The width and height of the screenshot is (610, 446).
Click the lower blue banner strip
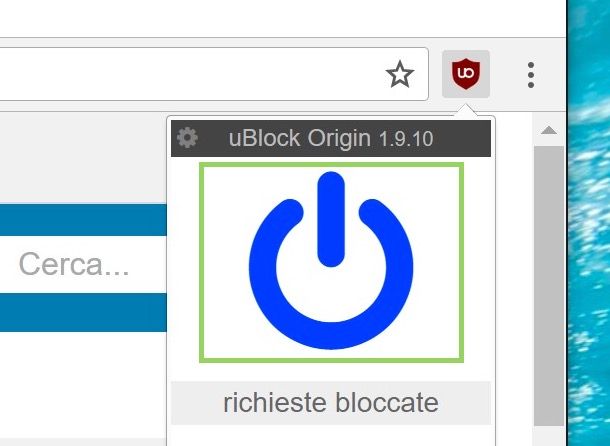point(83,313)
